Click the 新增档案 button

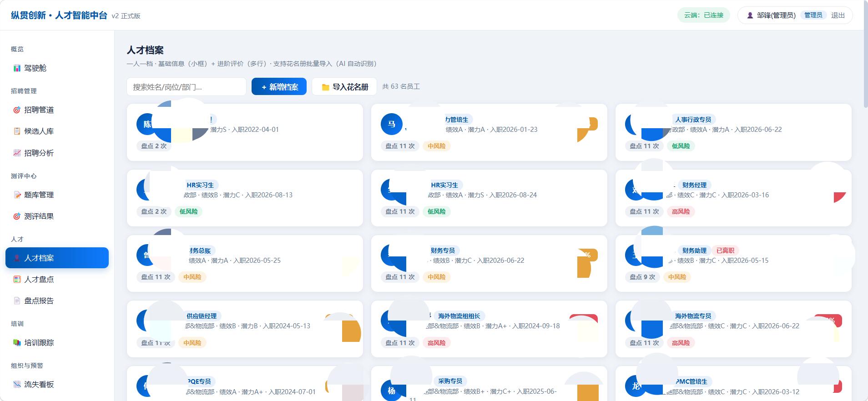[279, 87]
